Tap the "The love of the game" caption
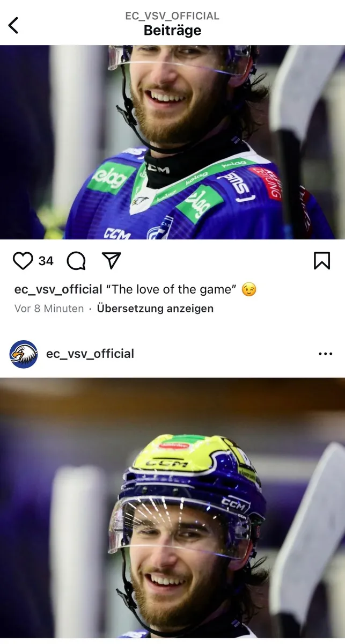 coord(171,290)
